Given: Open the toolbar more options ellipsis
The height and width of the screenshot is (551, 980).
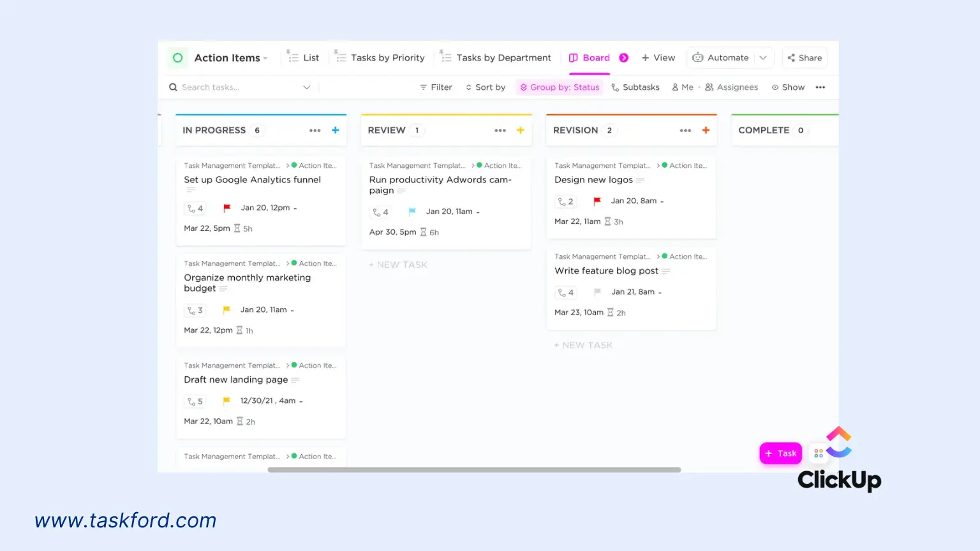Looking at the screenshot, I should point(820,87).
